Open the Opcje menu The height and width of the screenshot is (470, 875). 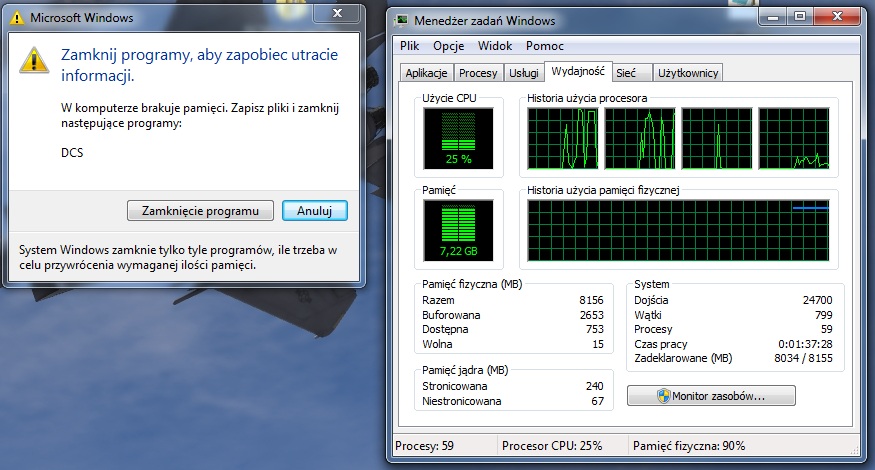click(x=449, y=46)
